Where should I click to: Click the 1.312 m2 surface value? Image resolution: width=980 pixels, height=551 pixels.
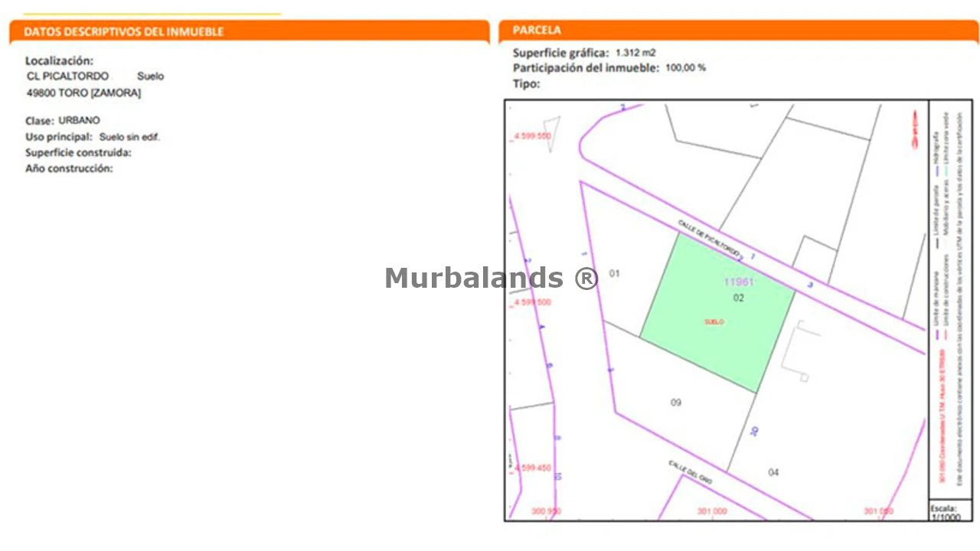click(635, 53)
